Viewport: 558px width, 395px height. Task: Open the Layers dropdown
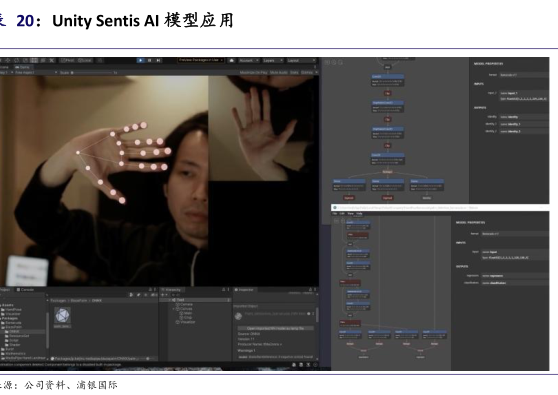point(272,60)
